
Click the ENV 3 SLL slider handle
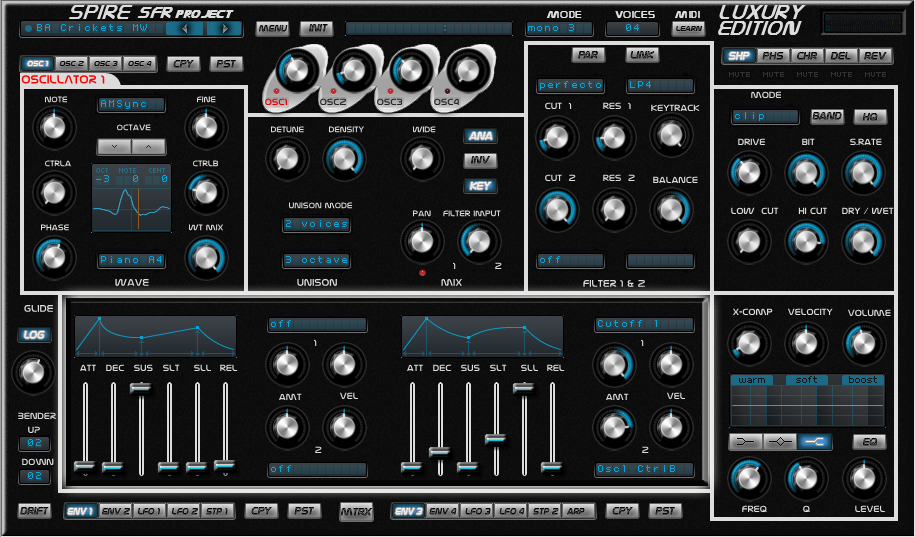click(x=523, y=388)
